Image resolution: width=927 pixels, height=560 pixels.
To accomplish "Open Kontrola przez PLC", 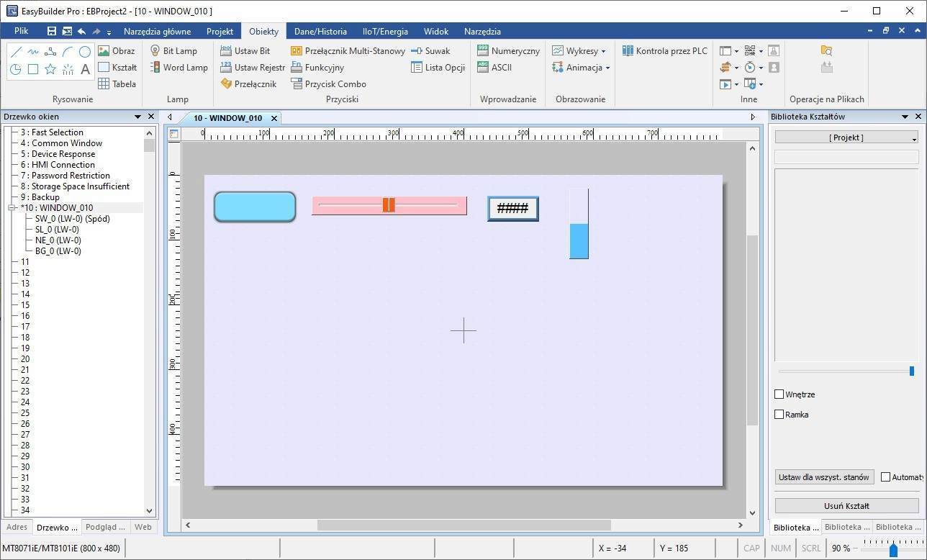I will click(x=665, y=51).
